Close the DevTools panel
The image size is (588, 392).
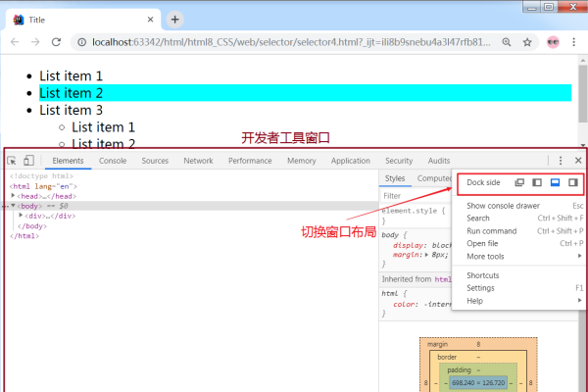coord(578,161)
